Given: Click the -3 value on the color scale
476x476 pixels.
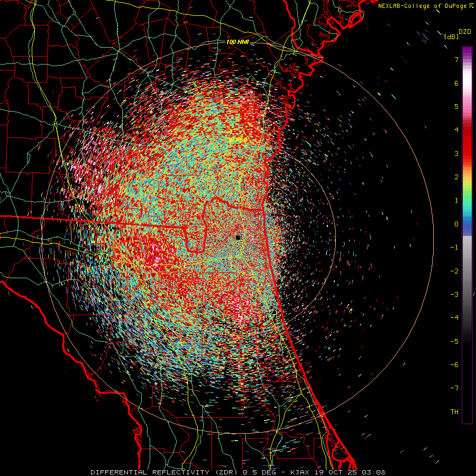Looking at the screenshot, I should (x=454, y=295).
